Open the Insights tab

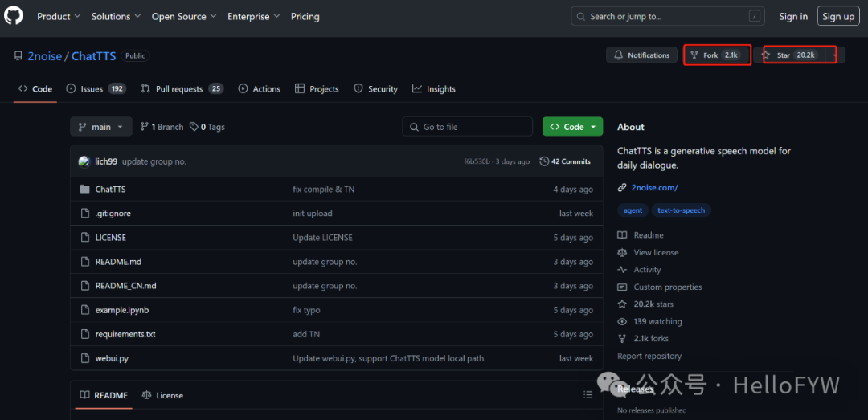pyautogui.click(x=434, y=89)
